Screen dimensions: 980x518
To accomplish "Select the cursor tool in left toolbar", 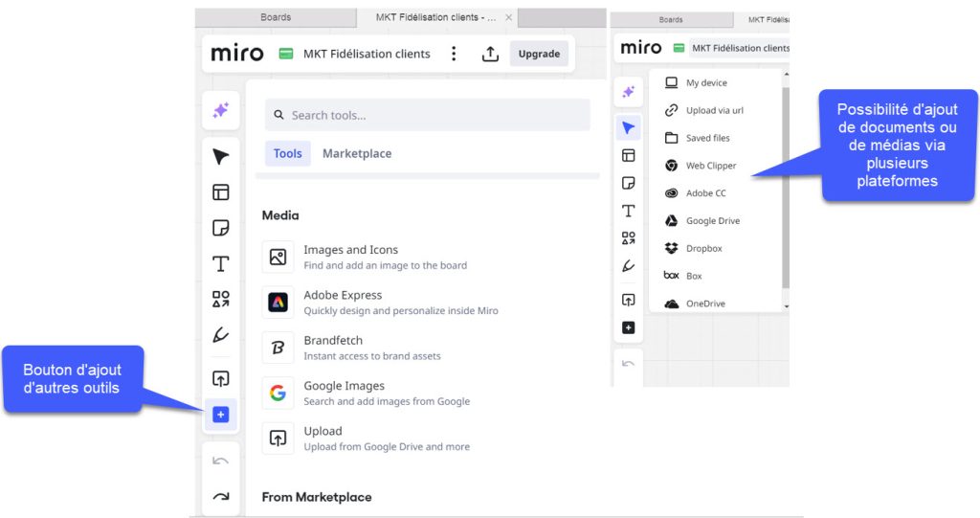I will (221, 156).
